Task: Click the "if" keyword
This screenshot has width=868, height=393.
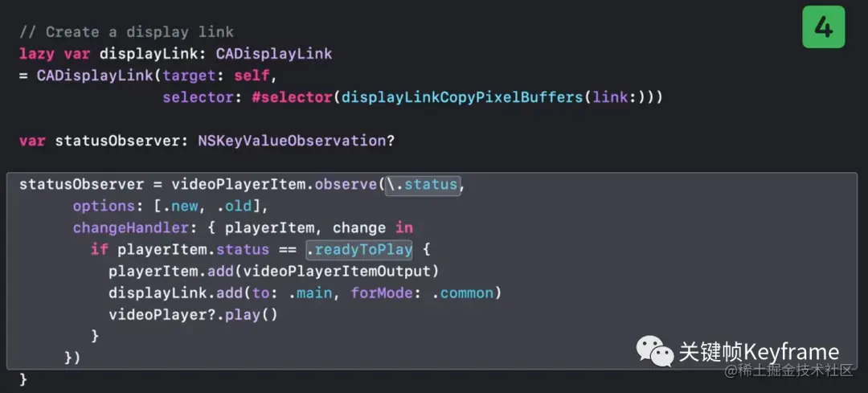Action: [99, 250]
